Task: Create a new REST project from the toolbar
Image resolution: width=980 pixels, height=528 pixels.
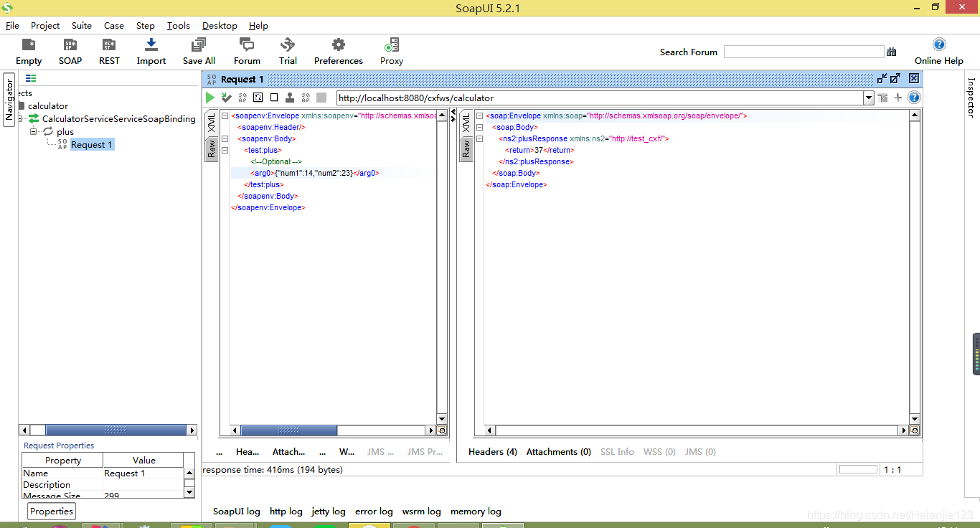Action: (109, 52)
